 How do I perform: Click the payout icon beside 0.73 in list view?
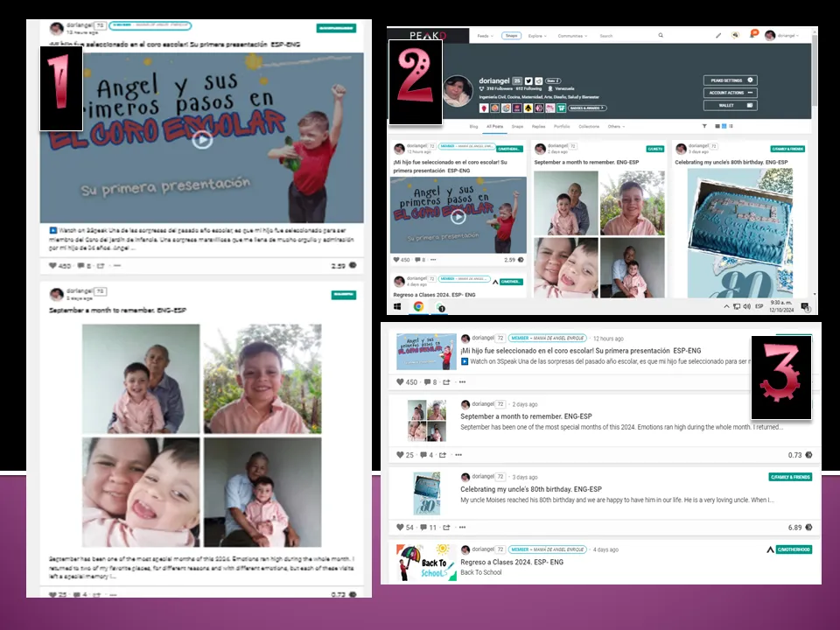[808, 455]
